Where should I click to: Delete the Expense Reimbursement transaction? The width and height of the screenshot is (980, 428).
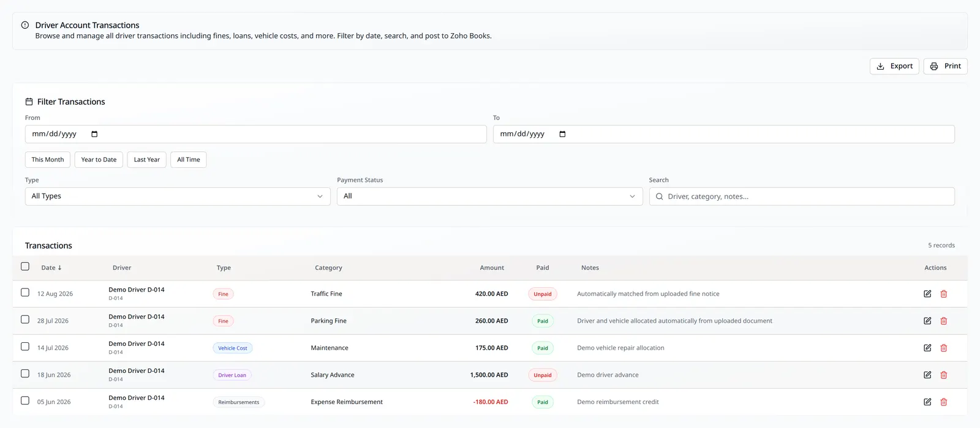point(944,402)
